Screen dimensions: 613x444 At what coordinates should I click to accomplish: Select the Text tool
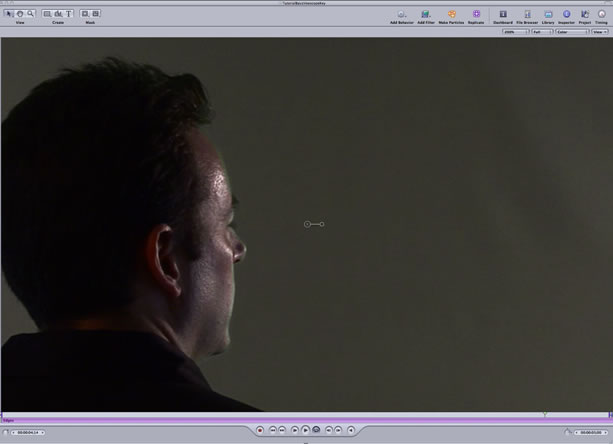(x=68, y=14)
